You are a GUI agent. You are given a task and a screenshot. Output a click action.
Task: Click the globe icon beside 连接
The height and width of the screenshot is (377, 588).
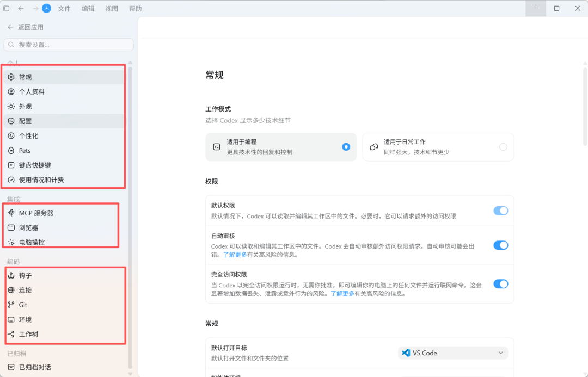coord(11,290)
